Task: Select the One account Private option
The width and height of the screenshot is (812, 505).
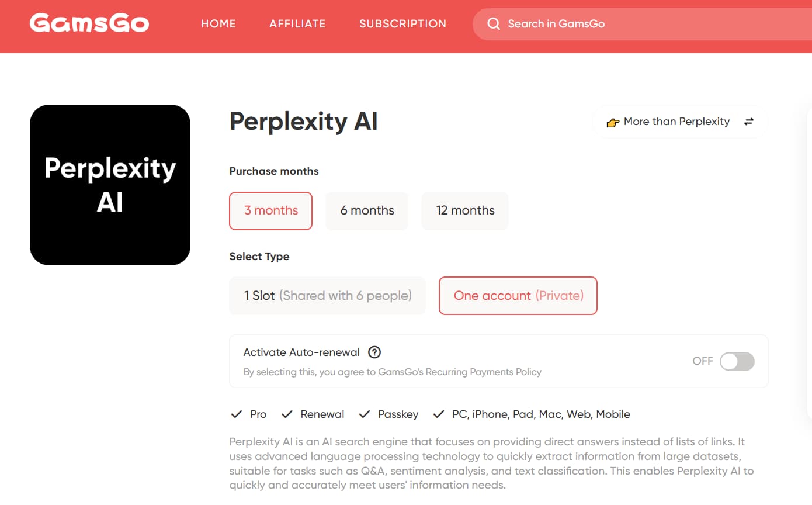Action: (x=518, y=296)
